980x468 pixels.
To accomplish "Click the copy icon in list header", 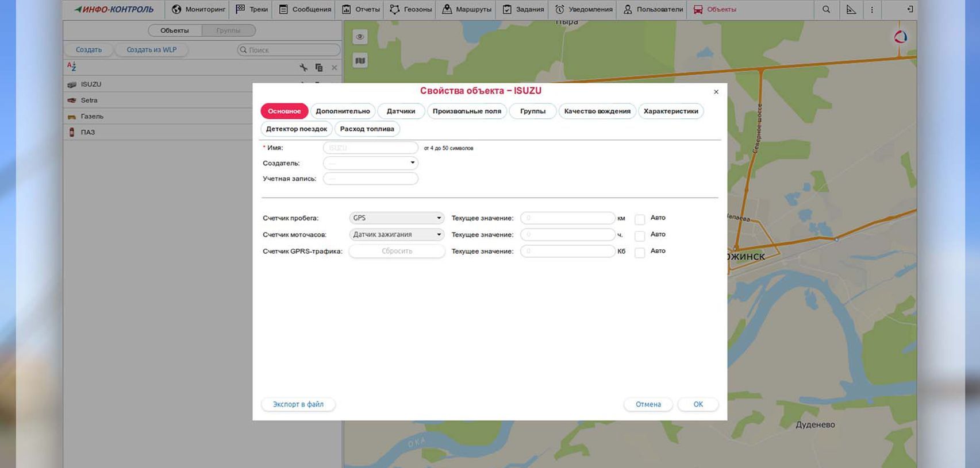I will 319,67.
